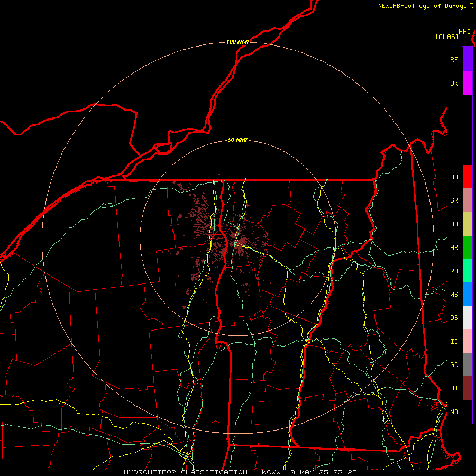Pick the HR green legend swatch
Image resolution: width=476 pixels, height=476 pixels.
(467, 248)
